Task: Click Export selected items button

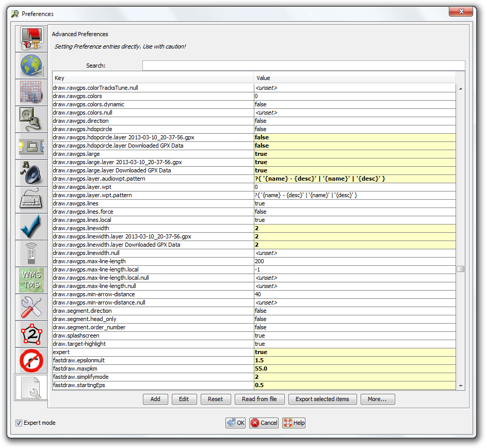Action: (x=322, y=399)
